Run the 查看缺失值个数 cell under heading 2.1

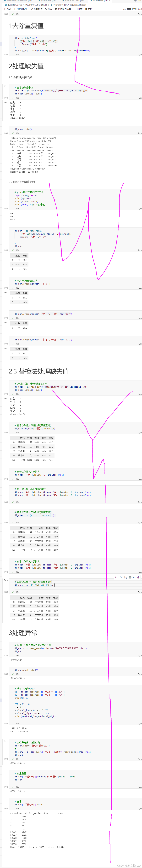point(5,86)
